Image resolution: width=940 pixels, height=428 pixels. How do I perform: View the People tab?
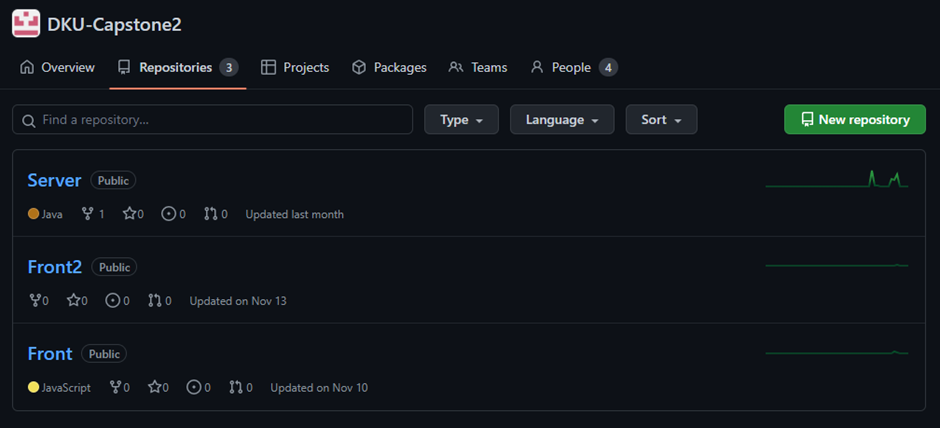coord(574,68)
